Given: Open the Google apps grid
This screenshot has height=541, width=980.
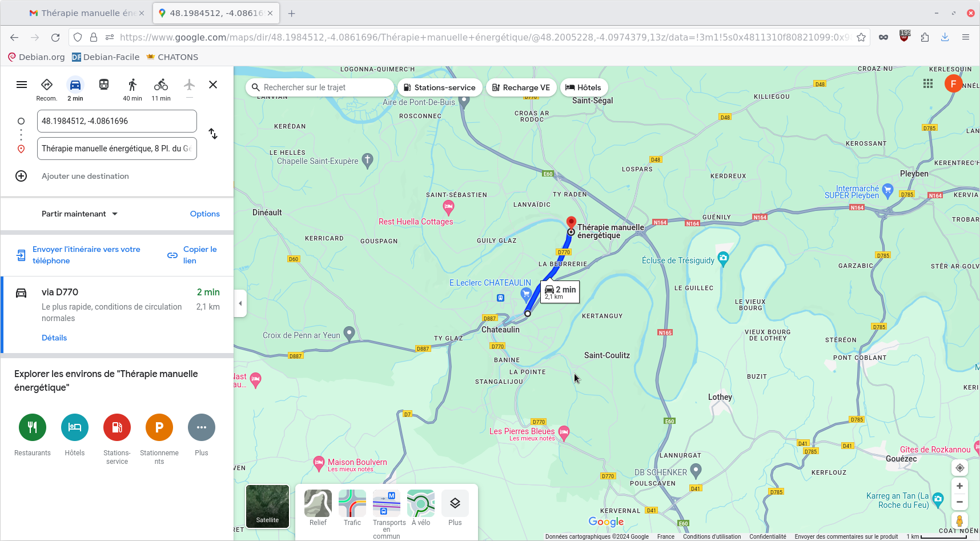Looking at the screenshot, I should [x=928, y=84].
